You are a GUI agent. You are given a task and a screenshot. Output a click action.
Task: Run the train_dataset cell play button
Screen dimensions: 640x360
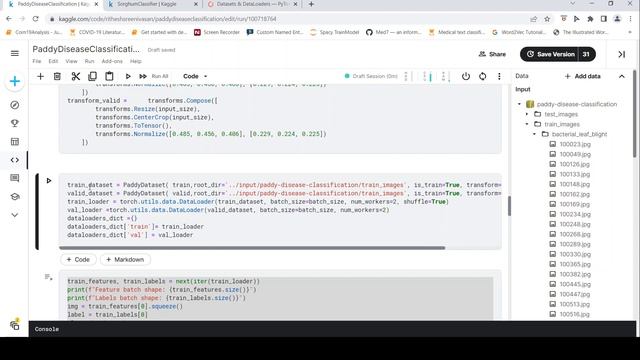(x=49, y=180)
